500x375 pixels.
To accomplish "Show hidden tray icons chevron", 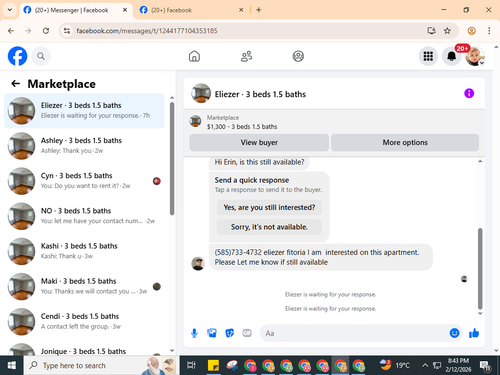I will 425,366.
